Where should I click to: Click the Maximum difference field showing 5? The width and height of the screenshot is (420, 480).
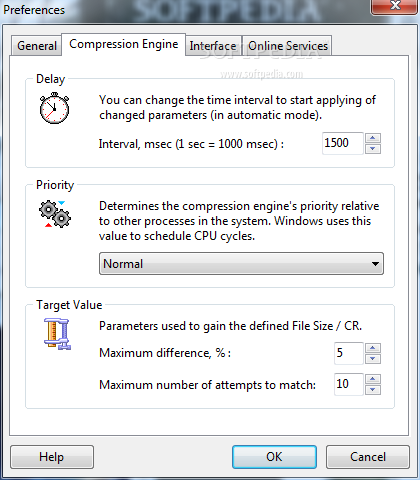click(348, 353)
